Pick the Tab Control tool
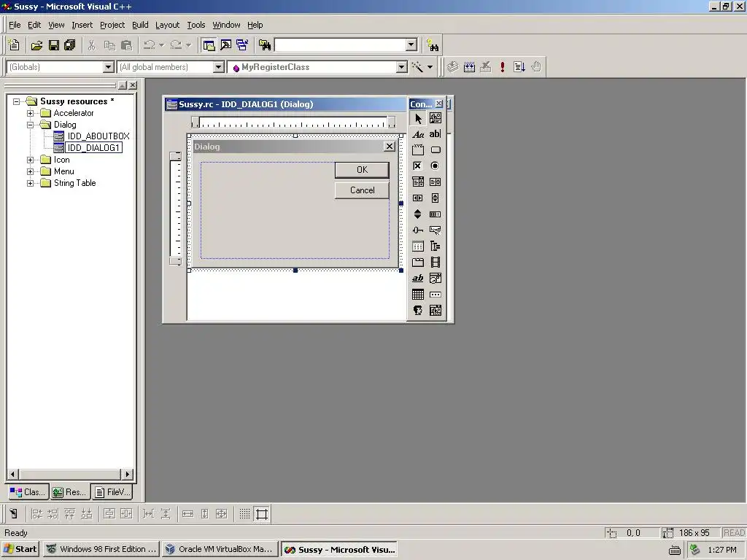The image size is (747, 560). [x=418, y=262]
